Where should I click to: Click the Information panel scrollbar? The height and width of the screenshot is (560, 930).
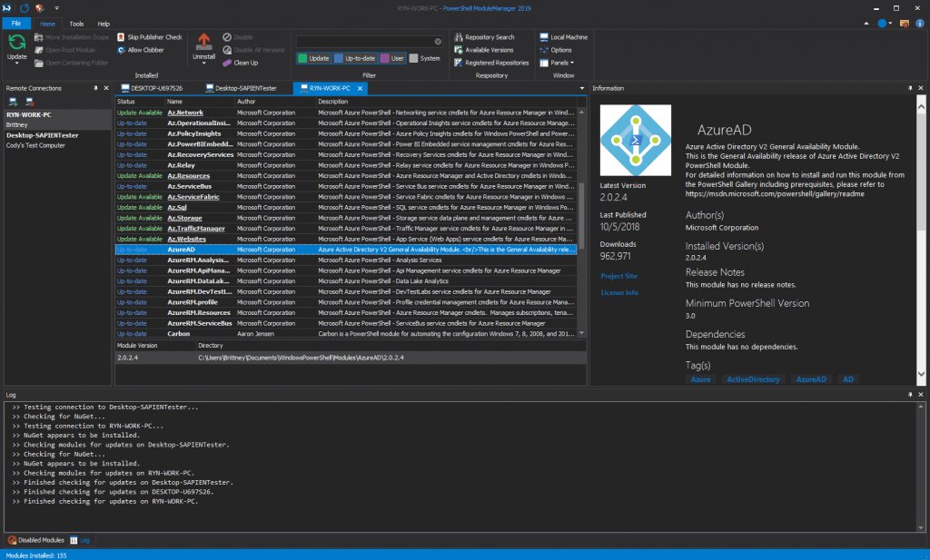(921, 172)
